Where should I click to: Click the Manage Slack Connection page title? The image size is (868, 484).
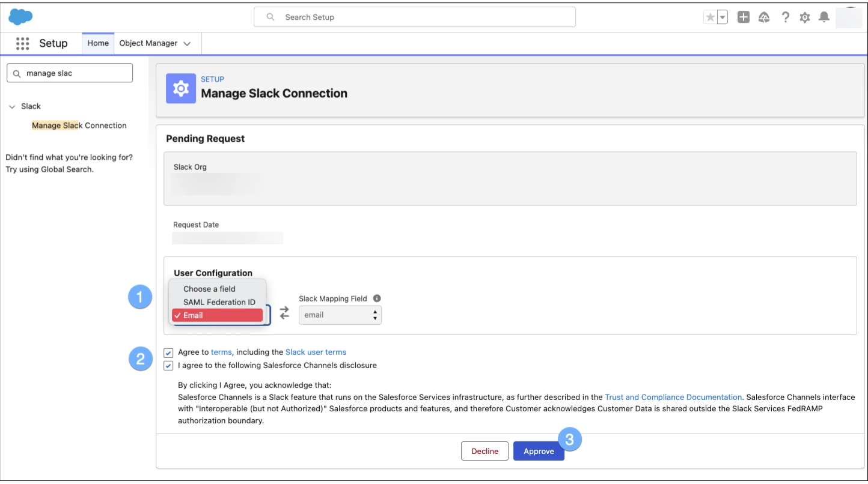click(274, 94)
